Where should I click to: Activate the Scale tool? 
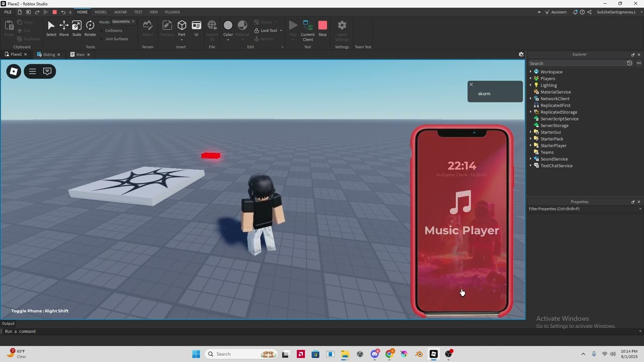76,29
